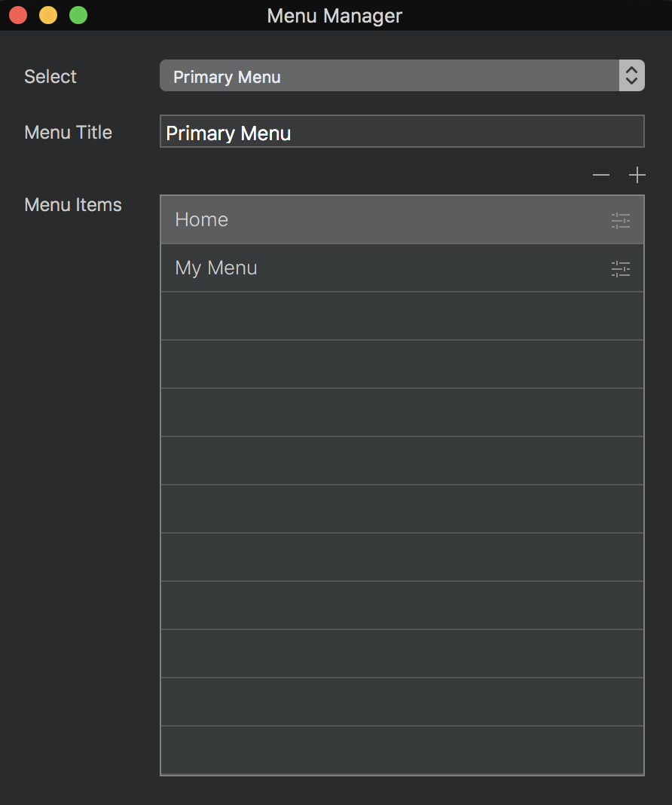Click the plus icon above the Menu Items list
Screen dimensions: 672x805
point(637,175)
